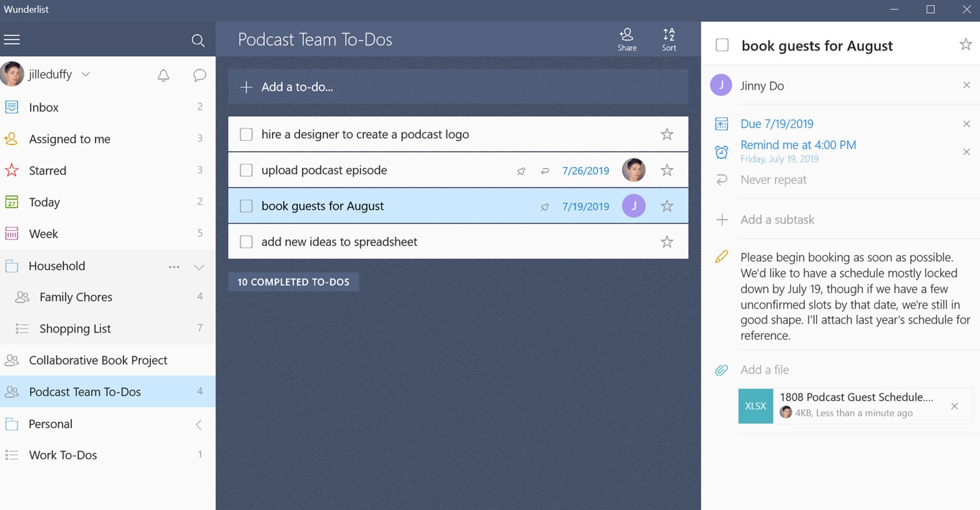
Task: Click the Household folder more options dots
Action: click(x=174, y=267)
